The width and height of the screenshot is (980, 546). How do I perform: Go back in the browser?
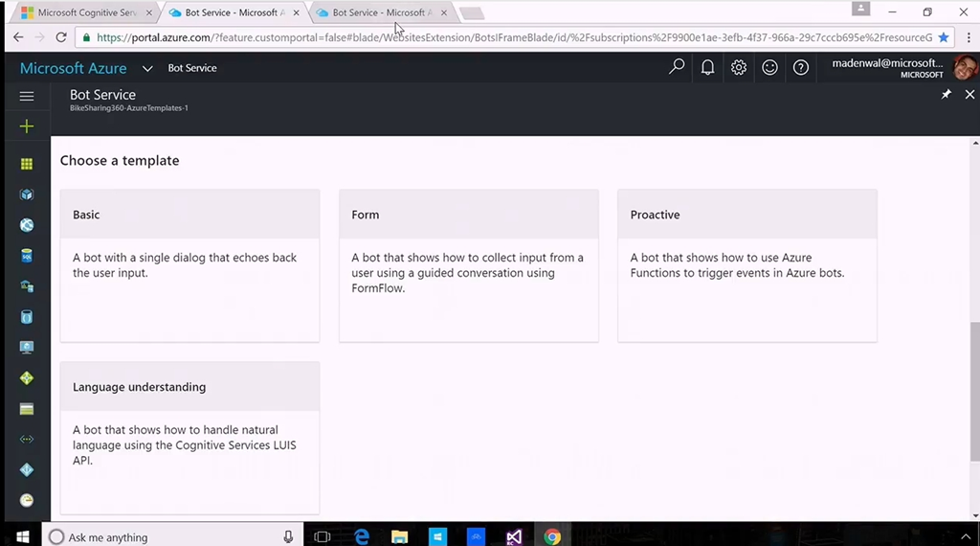point(18,37)
